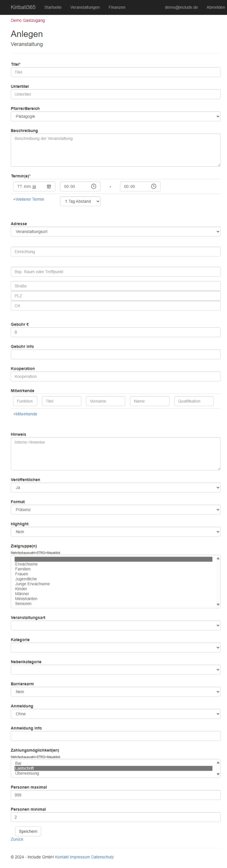
Task: Focus the Beschreibung text area
Action: click(x=115, y=150)
